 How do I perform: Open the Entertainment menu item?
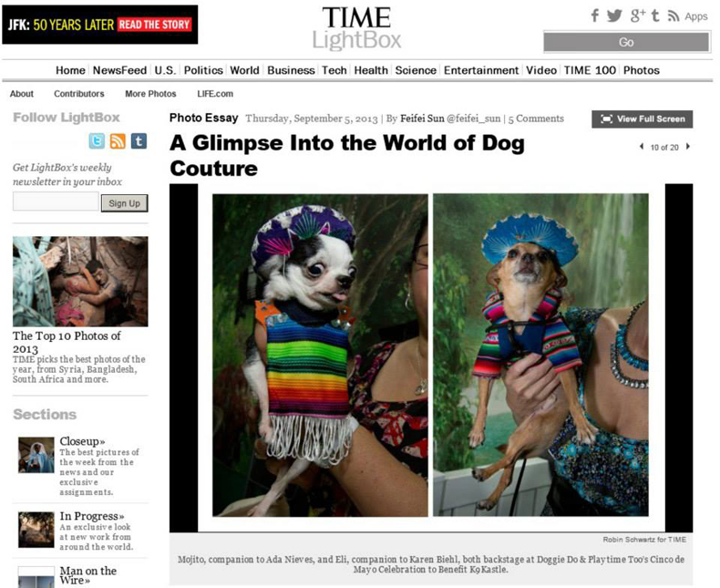click(481, 70)
